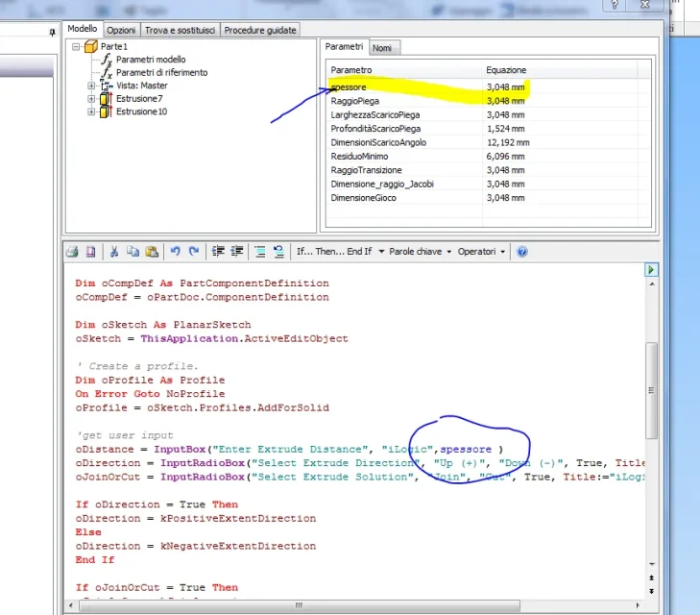Click the paste clipboard icon
Image resolution: width=700 pixels, height=615 pixels.
coord(152,252)
